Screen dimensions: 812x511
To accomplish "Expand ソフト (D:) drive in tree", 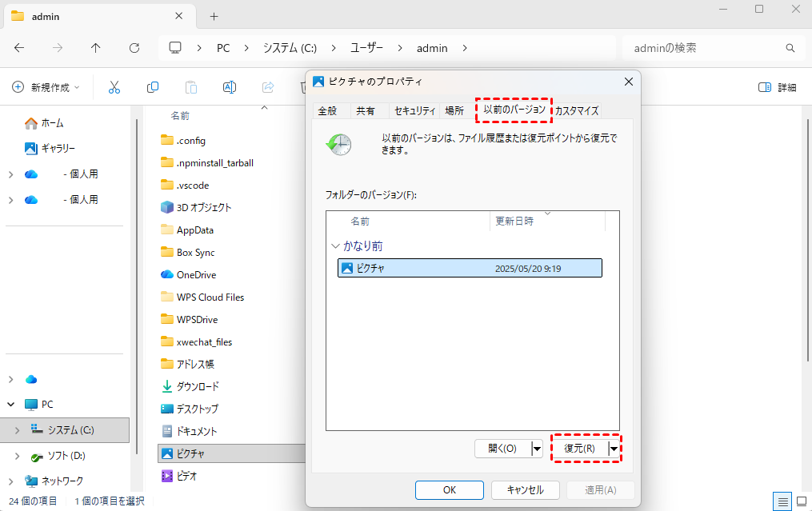I will click(x=17, y=456).
